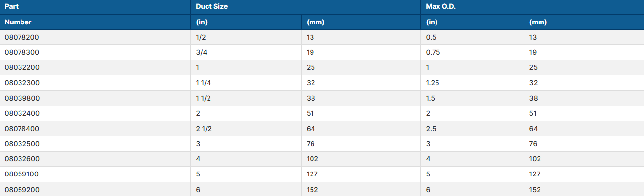This screenshot has width=644, height=196.
Task: Click the 1.25 max O.D. value
Action: [433, 83]
